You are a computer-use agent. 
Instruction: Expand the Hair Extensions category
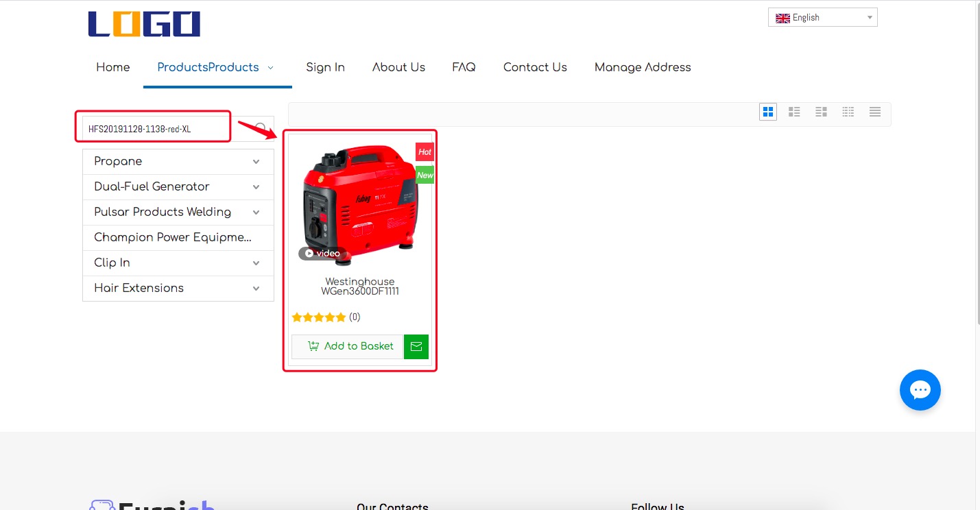(x=256, y=289)
